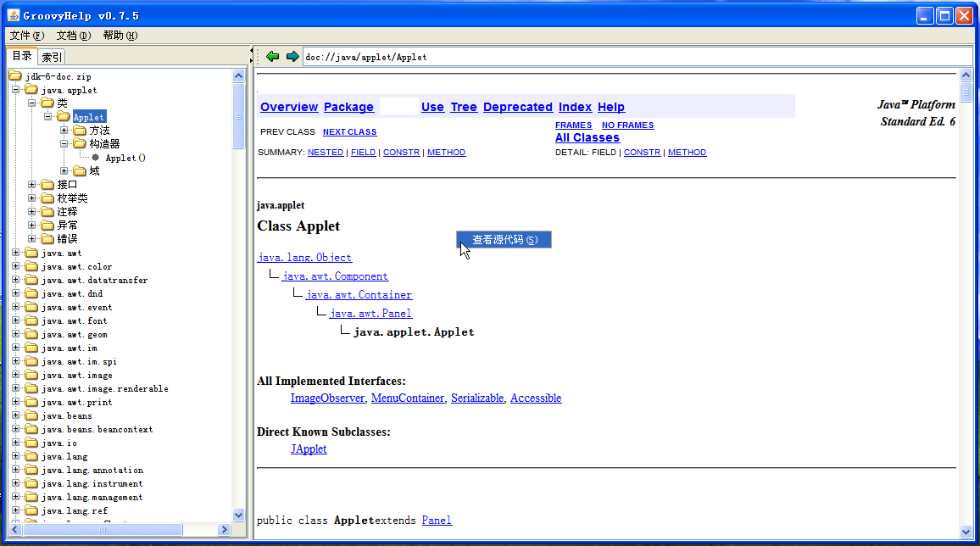Click the folder icon beside java.io
The height and width of the screenshot is (546, 980).
click(x=31, y=443)
